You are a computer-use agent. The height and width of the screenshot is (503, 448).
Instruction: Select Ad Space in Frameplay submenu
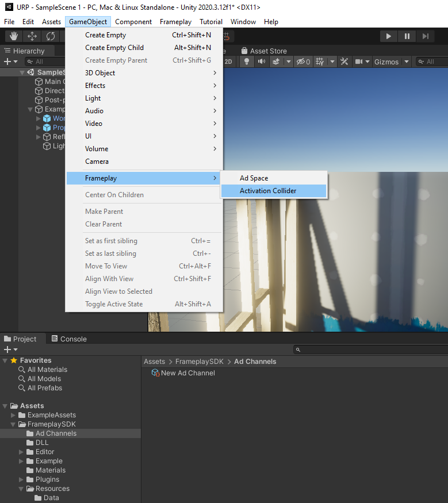click(x=274, y=178)
